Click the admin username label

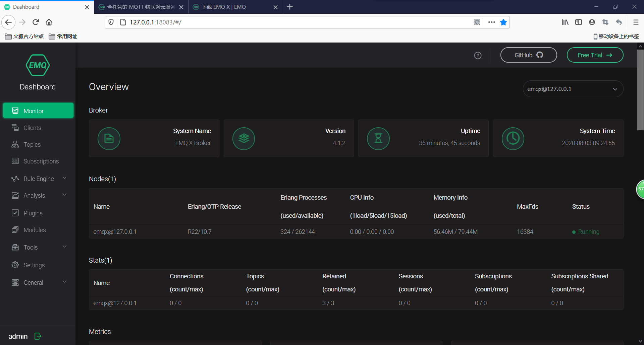tap(18, 336)
